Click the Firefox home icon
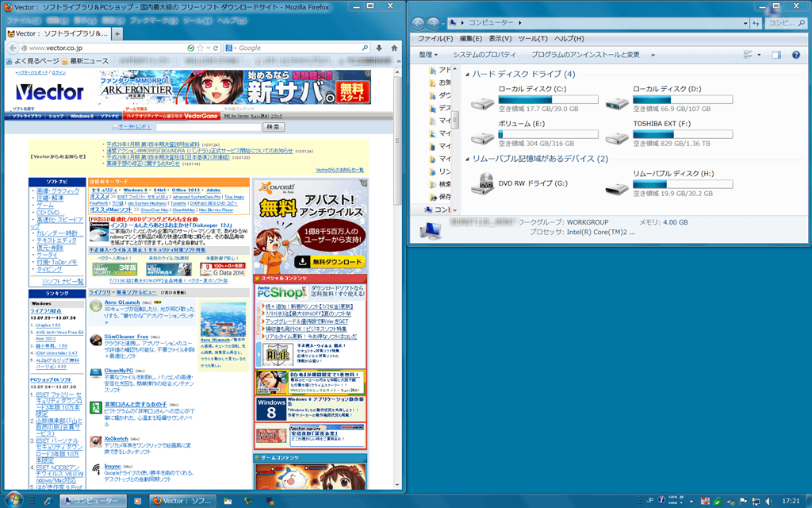812x508 pixels. (x=394, y=48)
